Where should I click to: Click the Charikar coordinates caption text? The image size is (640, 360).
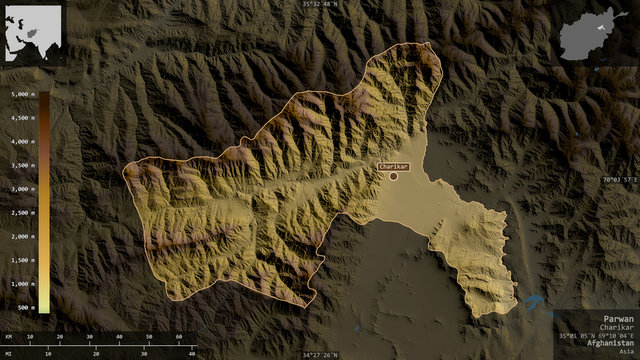pyautogui.click(x=596, y=336)
